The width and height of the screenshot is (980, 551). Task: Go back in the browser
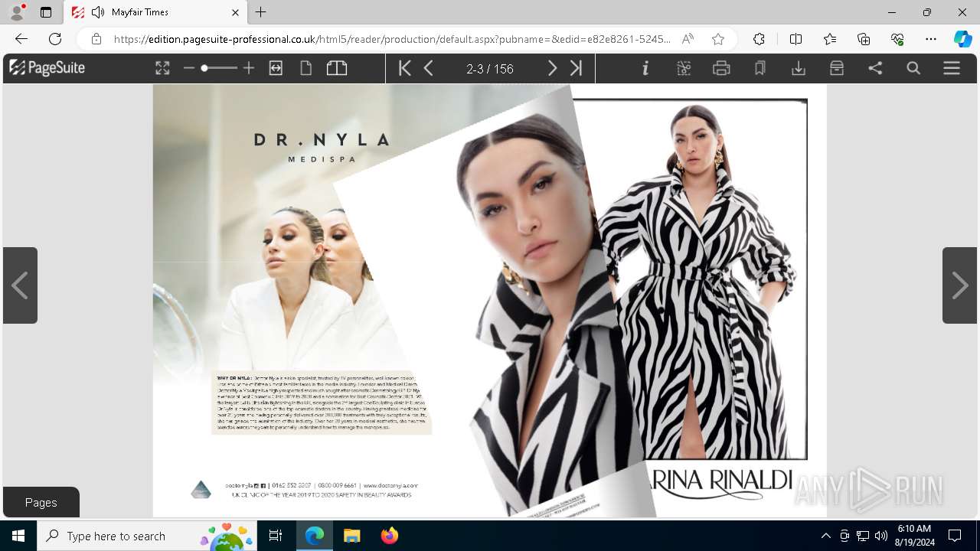tap(21, 39)
